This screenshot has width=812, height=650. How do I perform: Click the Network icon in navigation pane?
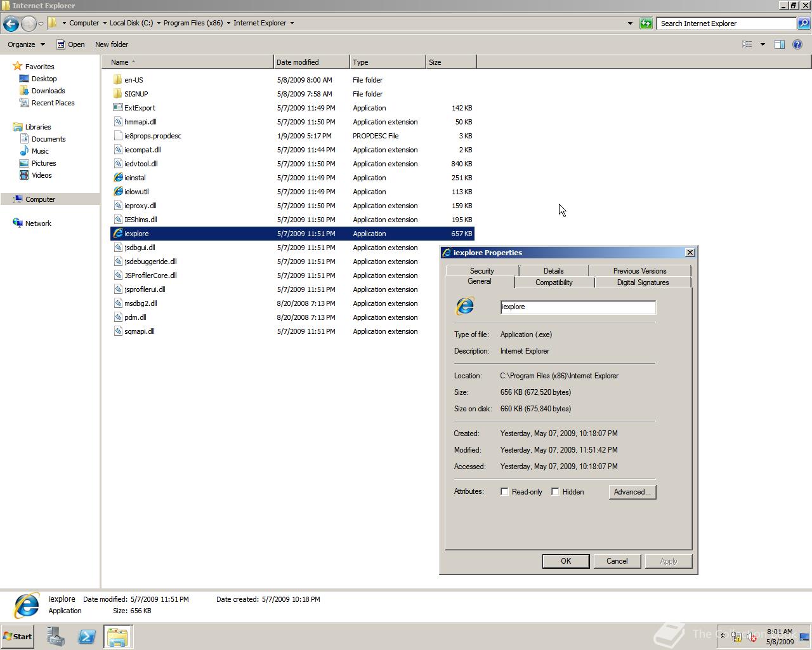(x=18, y=223)
